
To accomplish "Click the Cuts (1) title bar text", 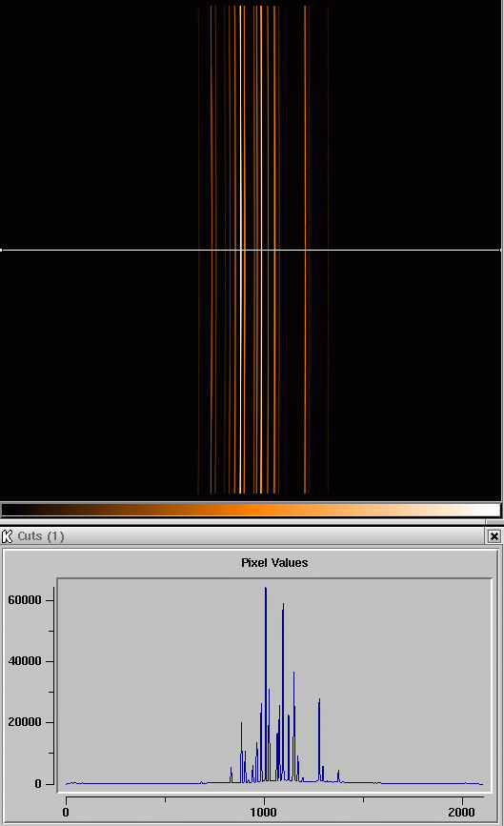I will (41, 536).
